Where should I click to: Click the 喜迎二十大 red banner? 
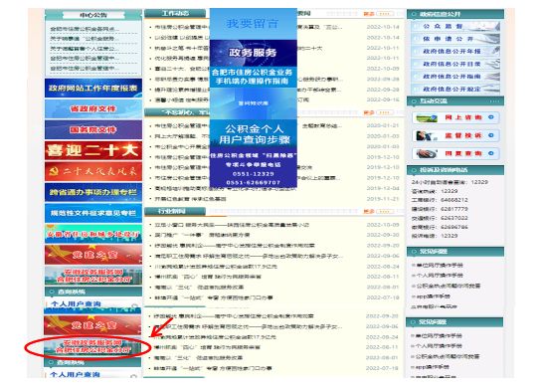click(x=93, y=150)
